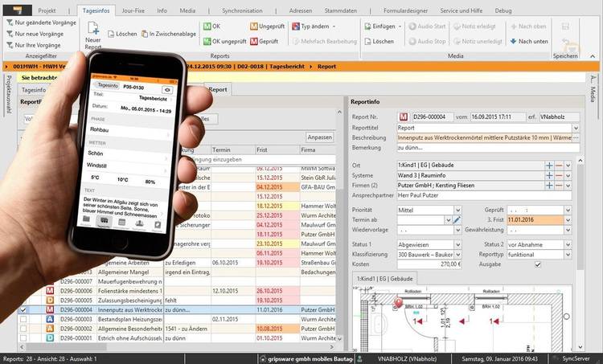Click the Speichern save icon
This screenshot has height=364, width=603.
pyautogui.click(x=566, y=36)
